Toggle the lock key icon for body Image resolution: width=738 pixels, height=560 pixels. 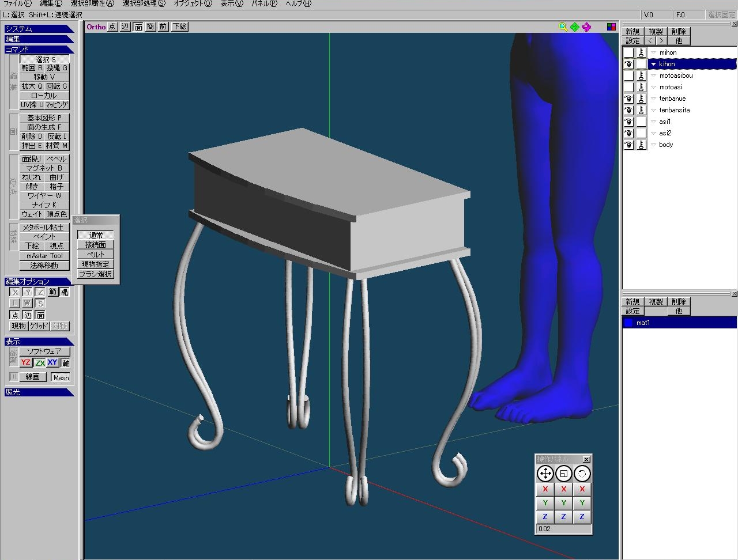(x=641, y=145)
